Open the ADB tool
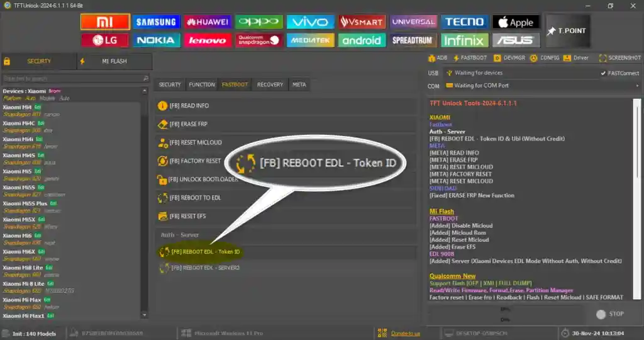The image size is (644, 340). 438,58
